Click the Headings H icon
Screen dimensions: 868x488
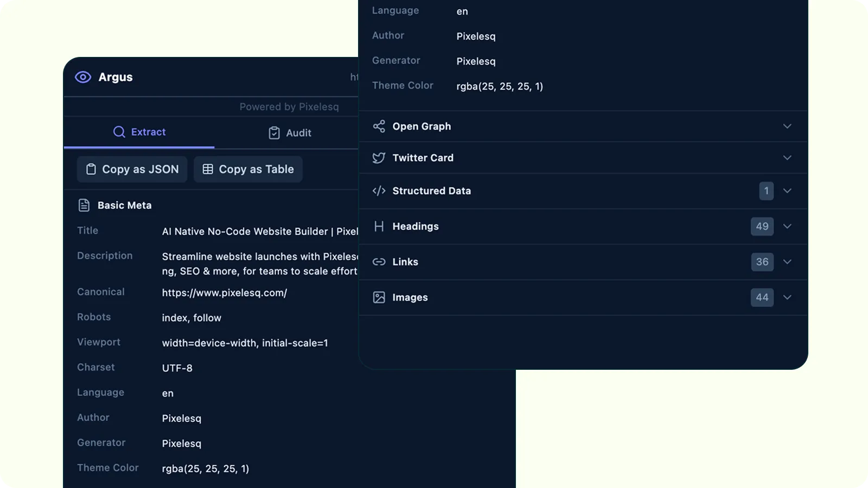(x=379, y=226)
